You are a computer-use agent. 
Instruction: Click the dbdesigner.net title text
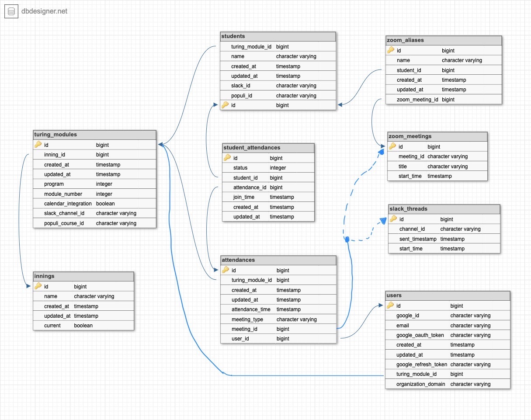click(x=45, y=11)
